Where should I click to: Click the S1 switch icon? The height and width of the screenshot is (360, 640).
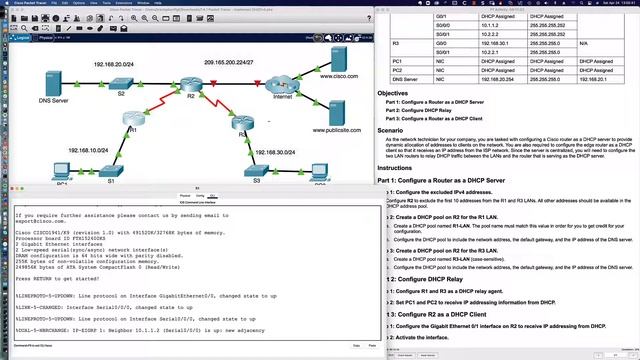tap(111, 171)
